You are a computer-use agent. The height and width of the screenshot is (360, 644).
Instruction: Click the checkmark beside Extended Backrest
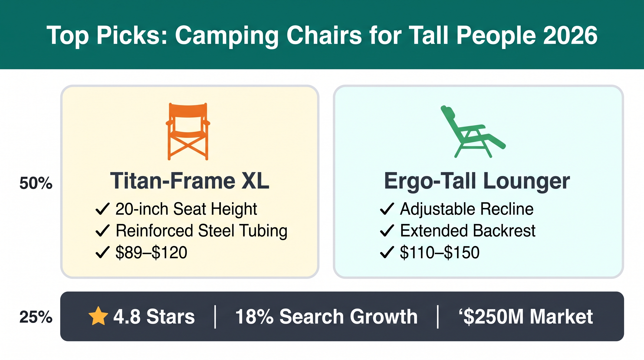(x=387, y=231)
